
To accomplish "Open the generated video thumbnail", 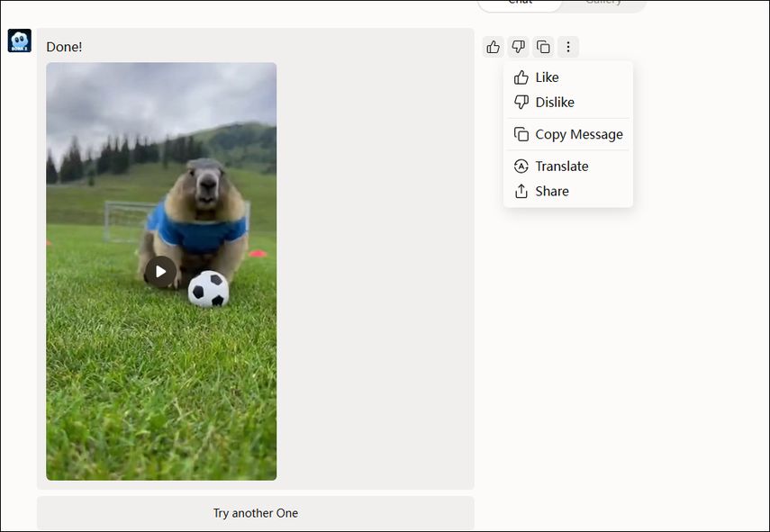I will coord(160,271).
